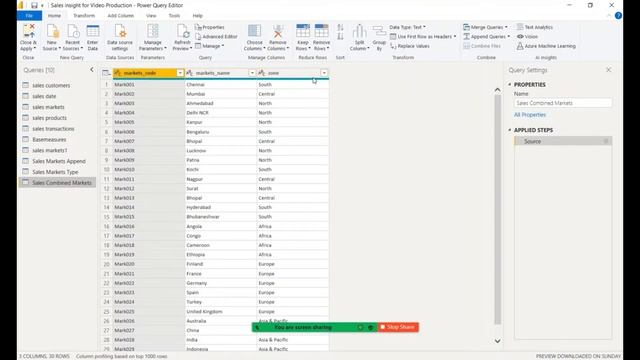This screenshot has height=360, width=640.
Task: Switch to the Transform tab
Action: click(84, 16)
